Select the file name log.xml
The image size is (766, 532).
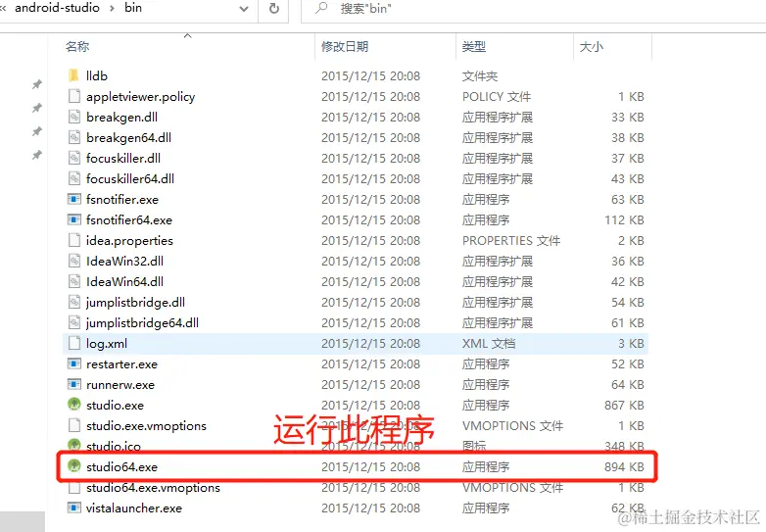click(x=107, y=344)
